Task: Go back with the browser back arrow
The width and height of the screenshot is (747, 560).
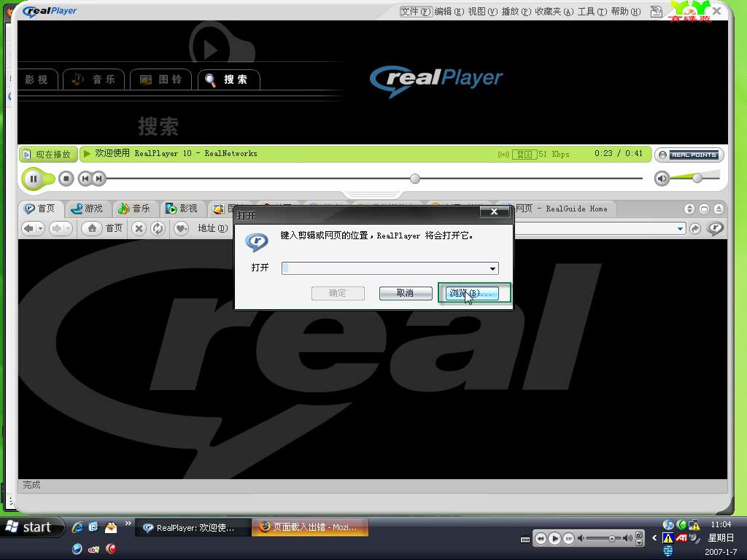Action: pos(29,228)
